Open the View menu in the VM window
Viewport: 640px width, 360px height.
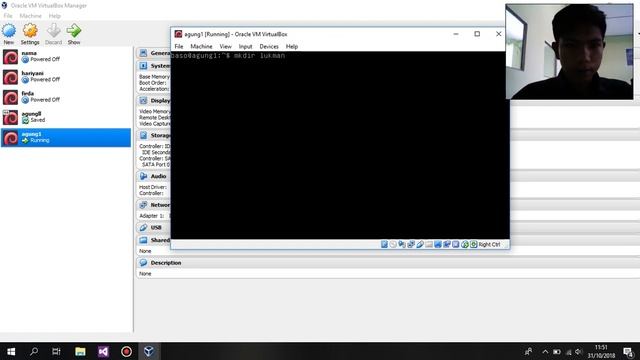[x=225, y=47]
